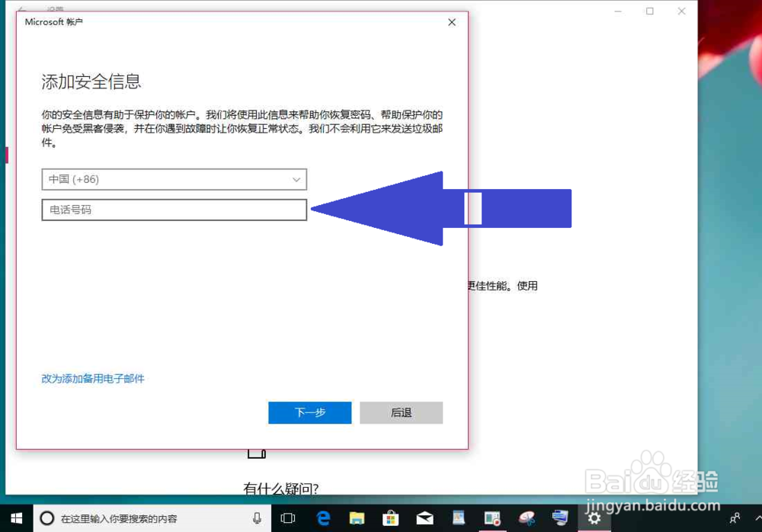Click the taskbar search box 在这里输入你要搜索的内容
The width and height of the screenshot is (762, 532).
(152, 518)
